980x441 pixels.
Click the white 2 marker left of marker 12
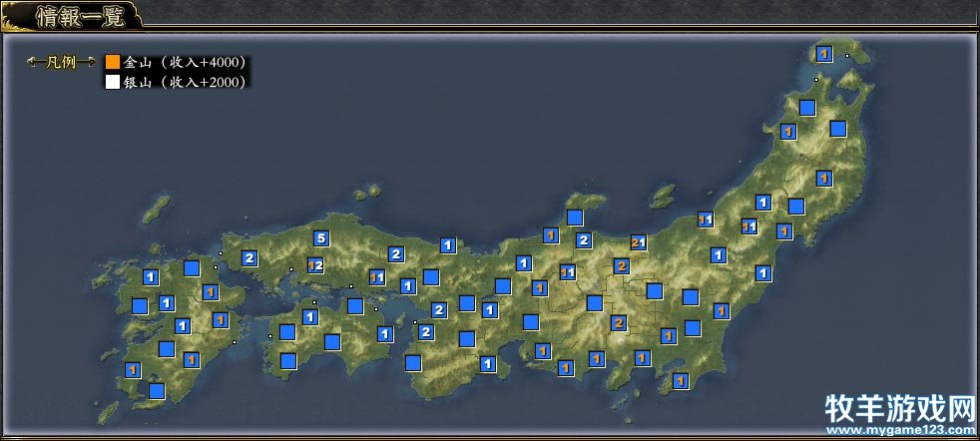249,257
